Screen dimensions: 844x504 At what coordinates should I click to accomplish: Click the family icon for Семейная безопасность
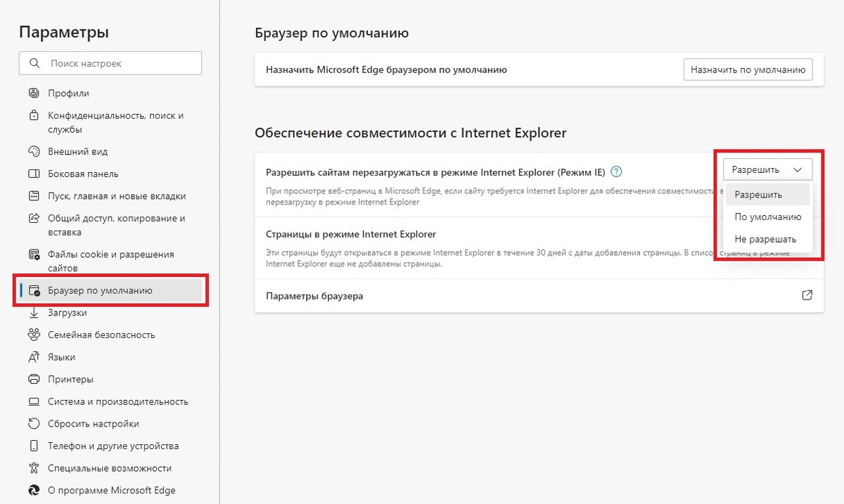[33, 335]
